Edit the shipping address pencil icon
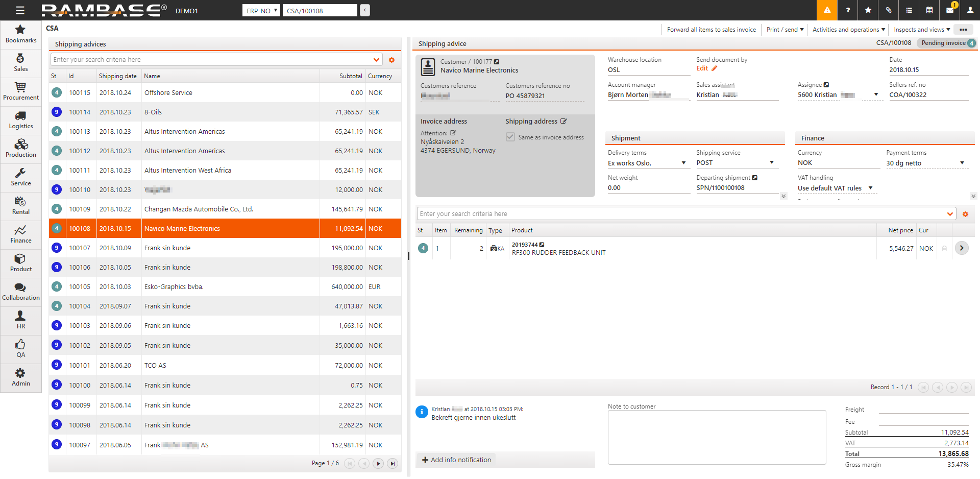 tap(563, 122)
